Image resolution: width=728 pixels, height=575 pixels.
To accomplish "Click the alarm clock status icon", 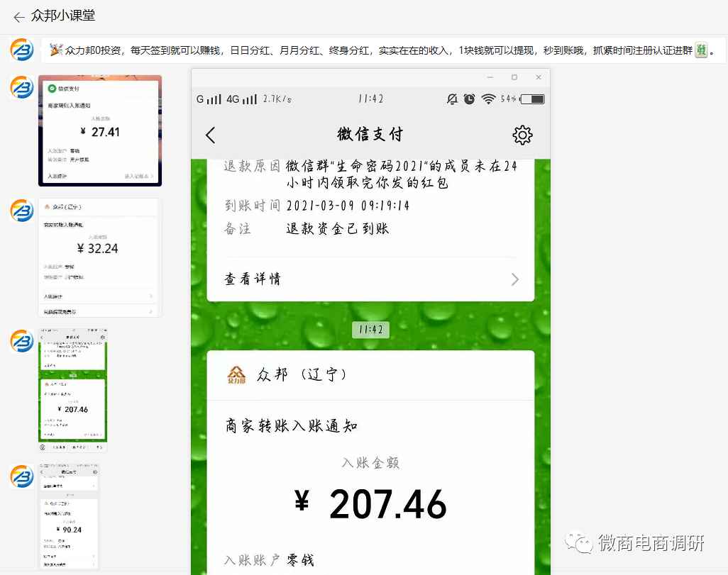I will pos(469,99).
